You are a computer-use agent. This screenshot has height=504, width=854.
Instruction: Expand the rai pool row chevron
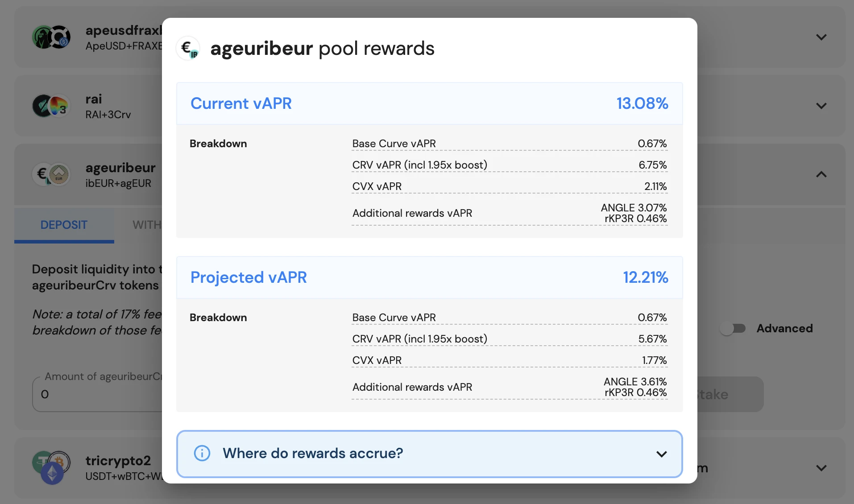click(x=821, y=106)
